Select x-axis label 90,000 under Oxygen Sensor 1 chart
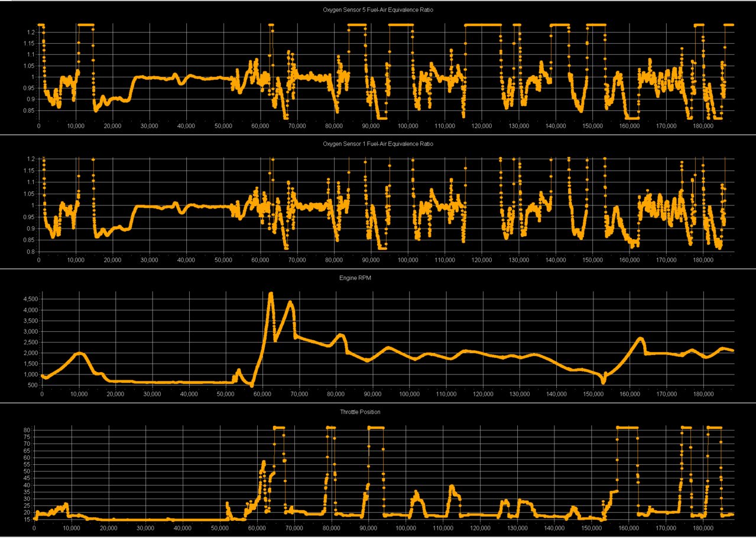The width and height of the screenshot is (756, 538). pyautogui.click(x=371, y=259)
